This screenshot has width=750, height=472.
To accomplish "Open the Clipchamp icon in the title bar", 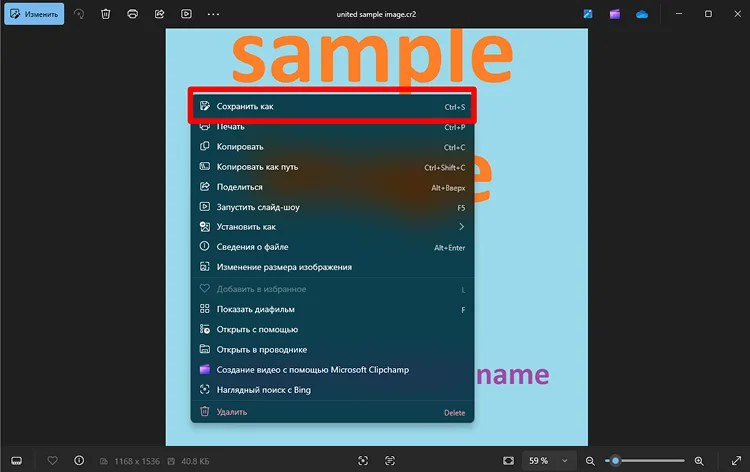I will [x=614, y=15].
